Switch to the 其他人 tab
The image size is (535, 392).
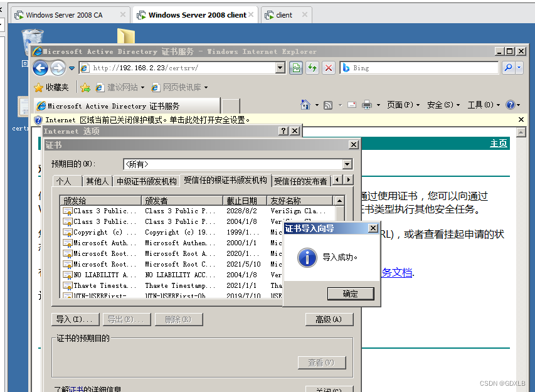pos(97,181)
